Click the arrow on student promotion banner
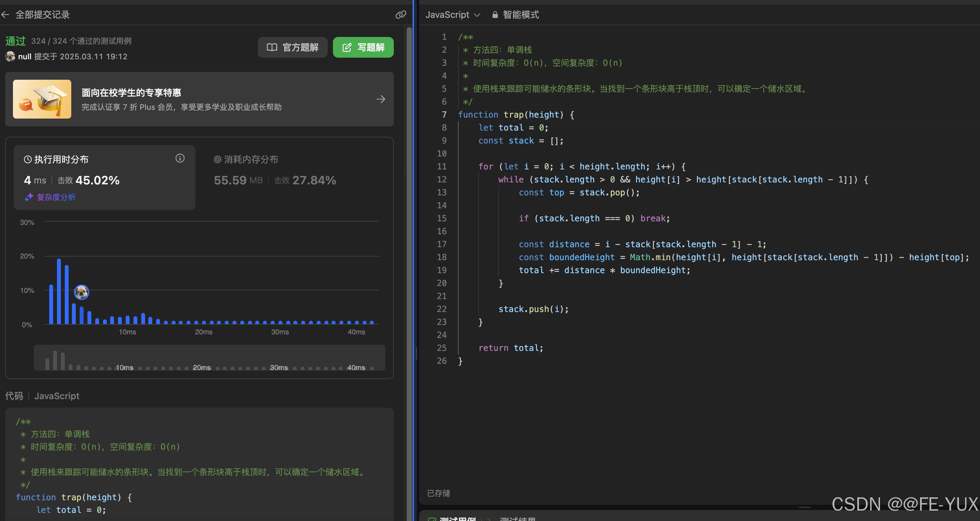 pos(381,99)
